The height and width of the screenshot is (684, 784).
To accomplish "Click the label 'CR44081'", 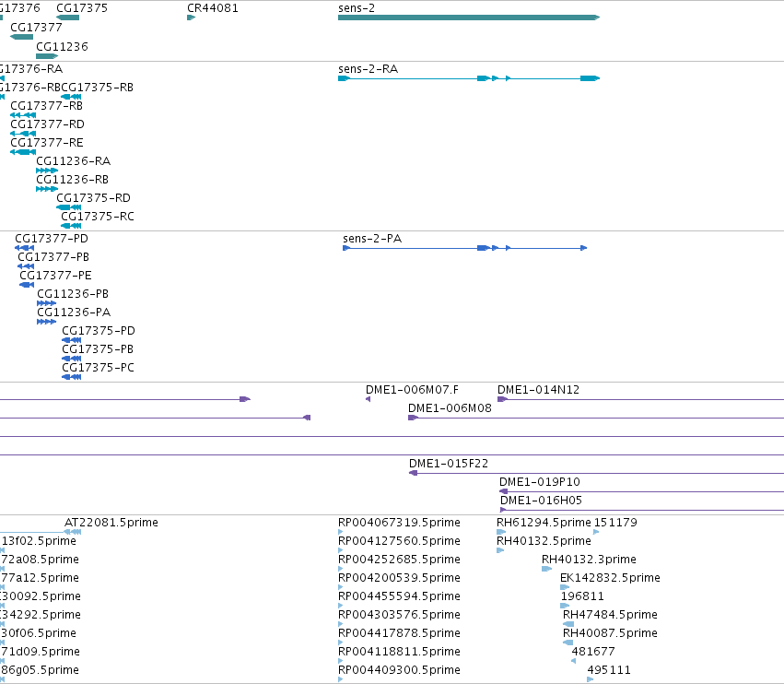I will [213, 8].
